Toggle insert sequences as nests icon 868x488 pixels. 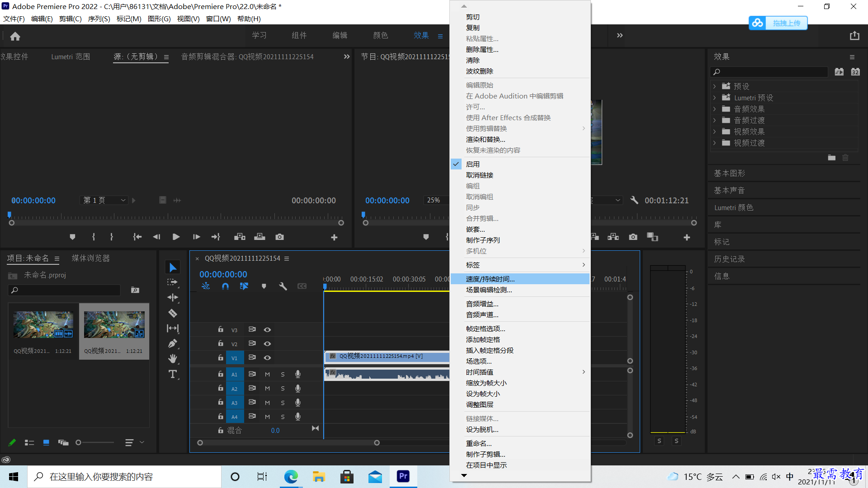coord(206,286)
